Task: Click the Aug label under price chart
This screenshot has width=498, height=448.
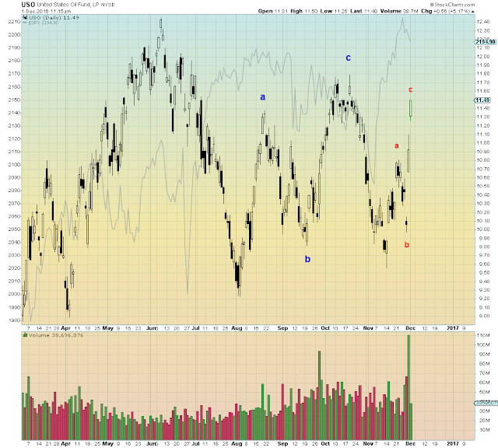Action: click(237, 328)
